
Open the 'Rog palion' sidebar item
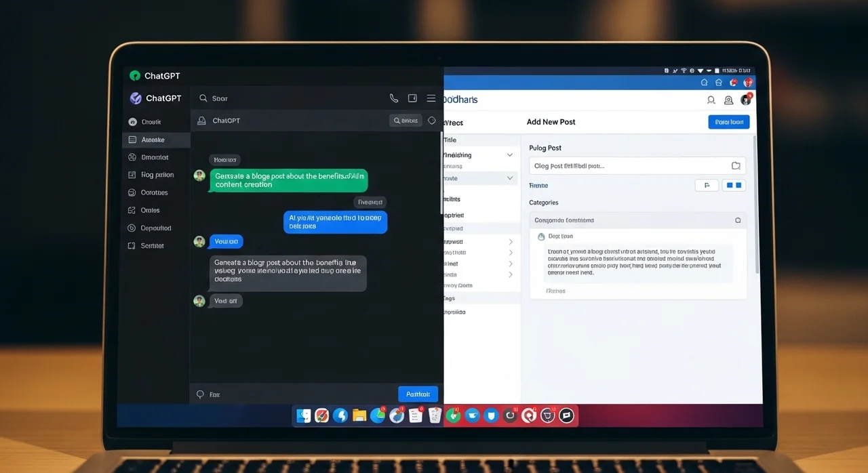coord(157,175)
